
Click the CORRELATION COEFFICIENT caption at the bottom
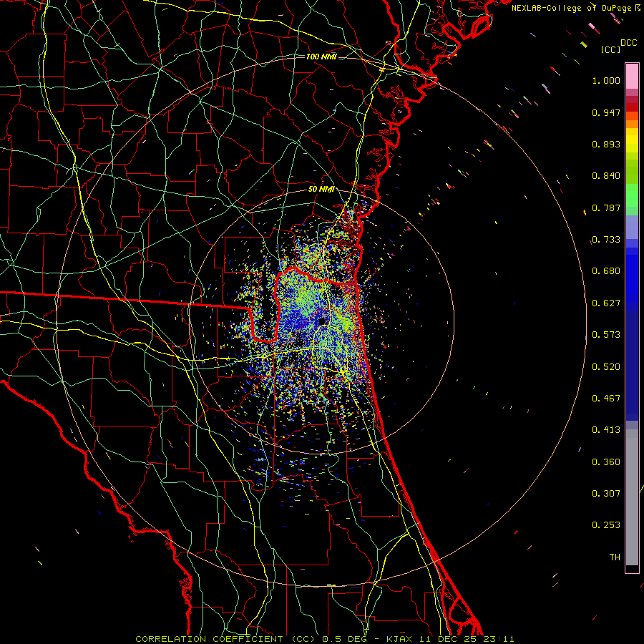(325, 639)
